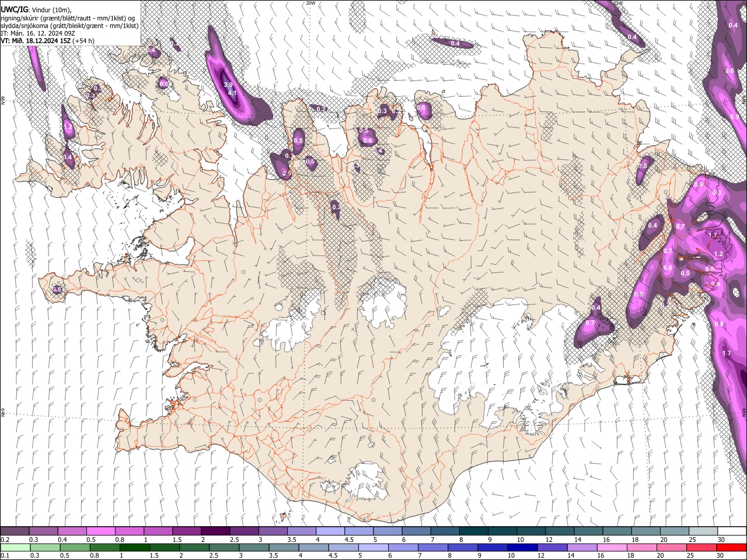The width and height of the screenshot is (747, 560).
Task: Click the palest green lower swatch from 0.1 to 0.3
Action: [x=15, y=547]
